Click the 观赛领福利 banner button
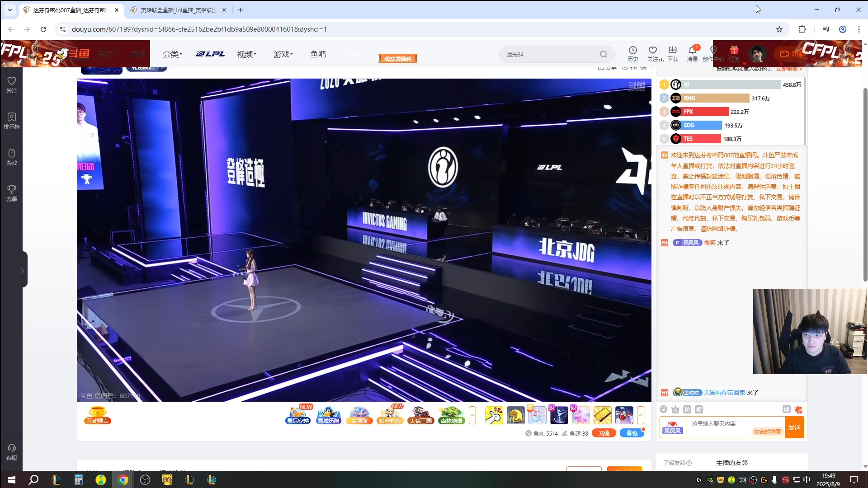This screenshot has width=868, height=488. [x=398, y=59]
